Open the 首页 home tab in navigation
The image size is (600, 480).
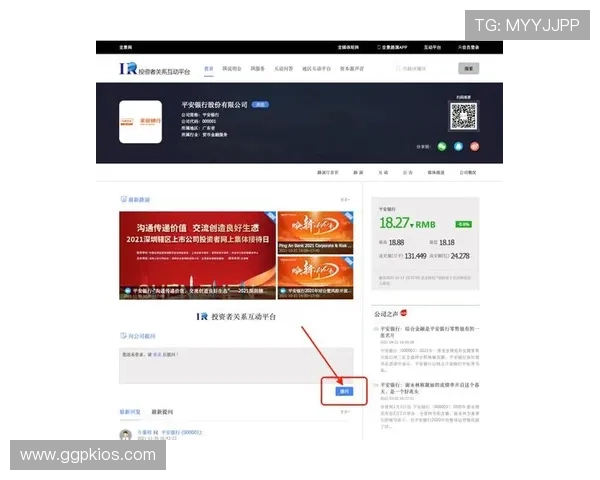209,69
